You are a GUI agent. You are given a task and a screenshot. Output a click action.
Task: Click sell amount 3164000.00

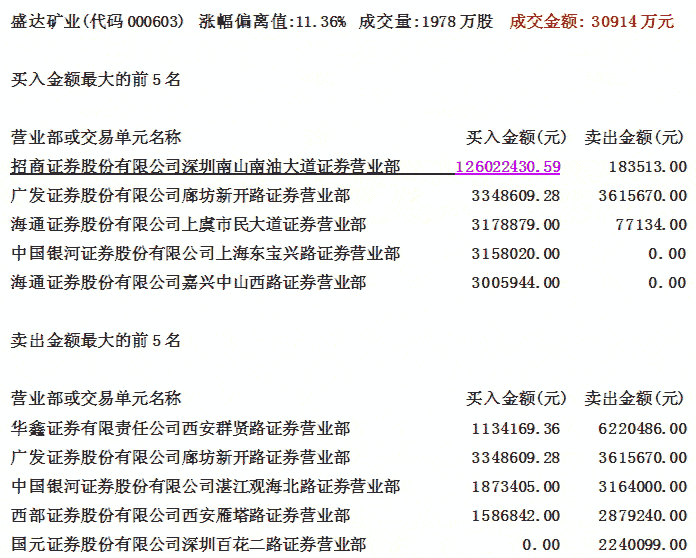643,487
